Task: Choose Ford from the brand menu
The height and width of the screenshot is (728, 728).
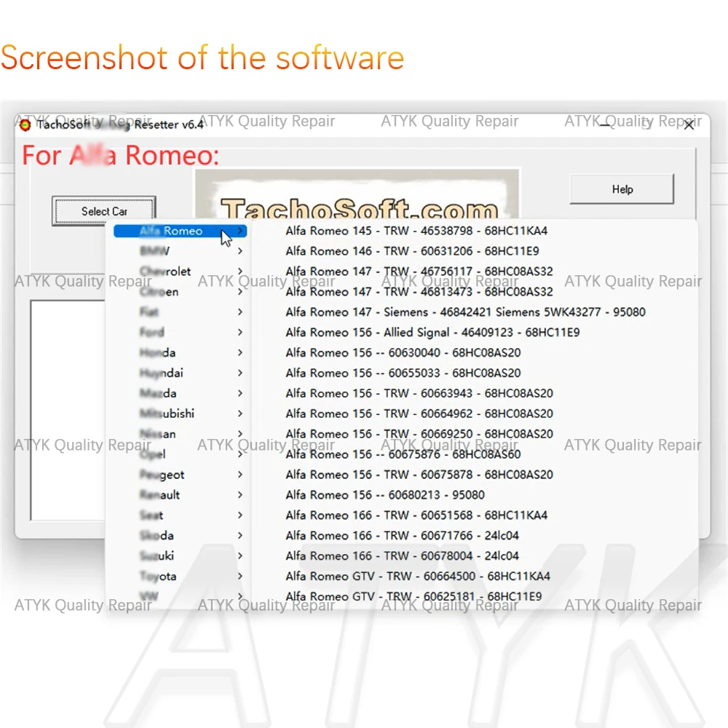Action: click(180, 333)
